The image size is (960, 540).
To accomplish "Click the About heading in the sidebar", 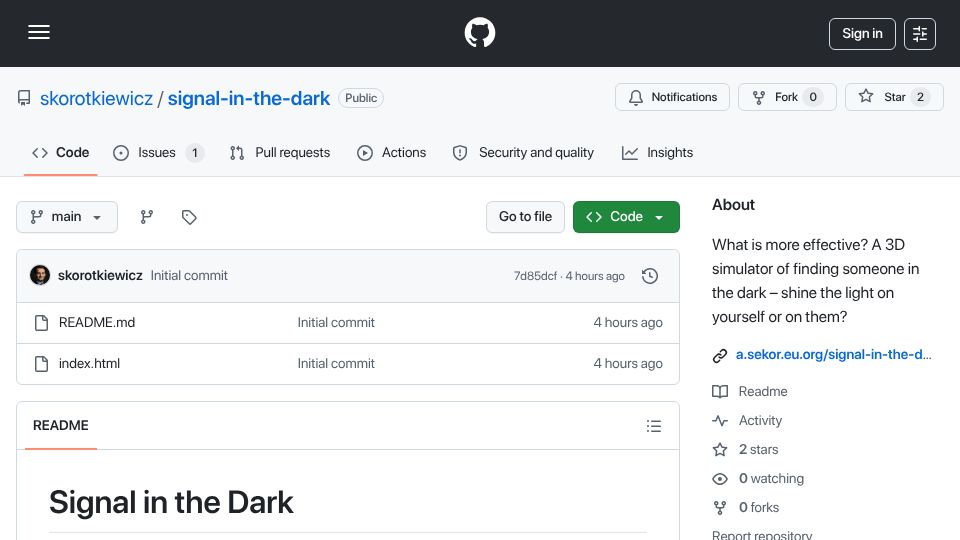I will coord(733,205).
